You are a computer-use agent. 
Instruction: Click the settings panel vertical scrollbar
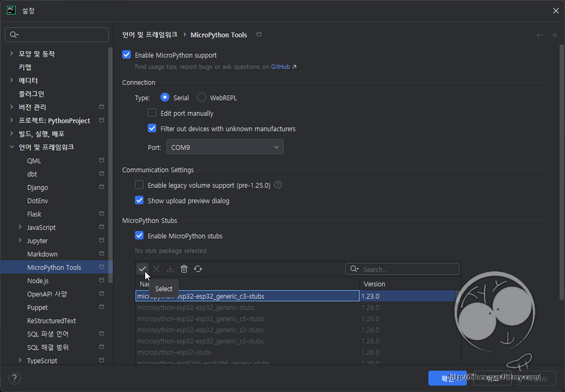(x=561, y=172)
